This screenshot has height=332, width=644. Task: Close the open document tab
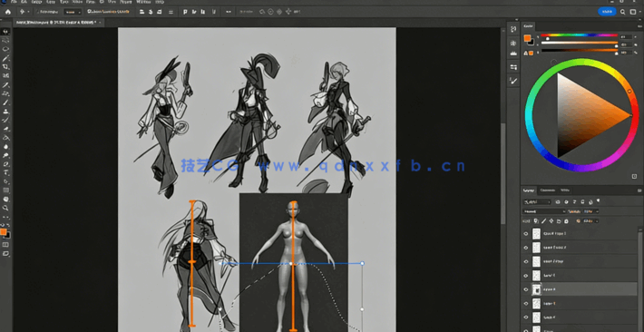[100, 22]
